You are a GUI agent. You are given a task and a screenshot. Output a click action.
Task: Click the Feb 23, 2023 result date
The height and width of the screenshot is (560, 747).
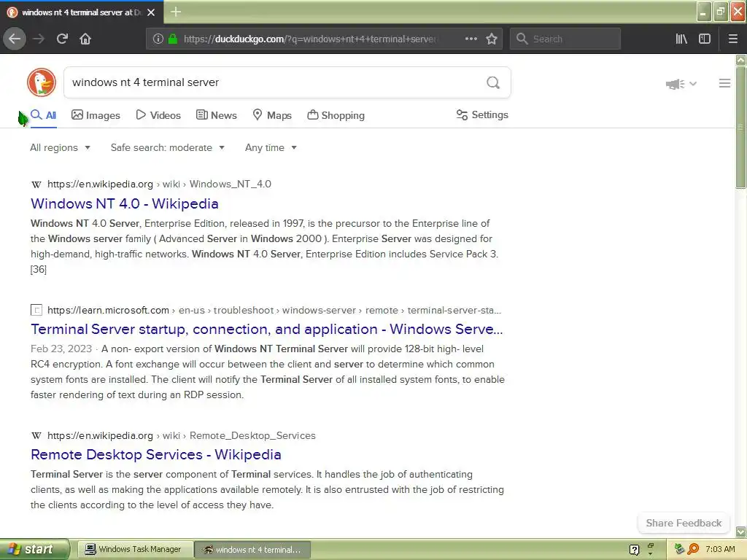pyautogui.click(x=61, y=349)
